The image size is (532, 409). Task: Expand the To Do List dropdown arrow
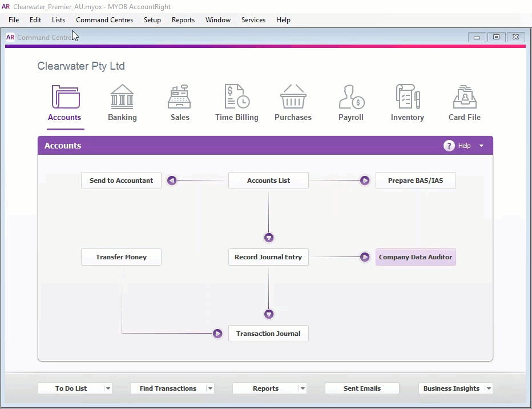point(108,388)
